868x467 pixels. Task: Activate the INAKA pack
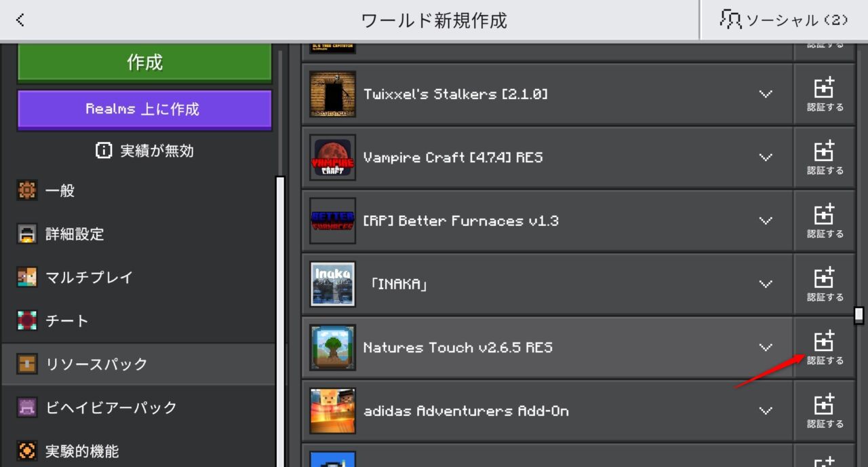tap(825, 284)
